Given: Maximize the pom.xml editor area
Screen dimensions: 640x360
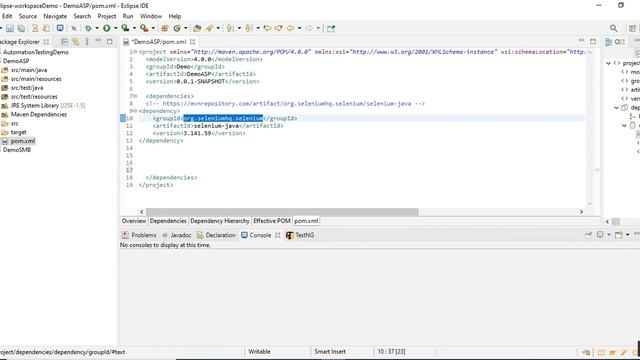Looking at the screenshot, I should (593, 41).
